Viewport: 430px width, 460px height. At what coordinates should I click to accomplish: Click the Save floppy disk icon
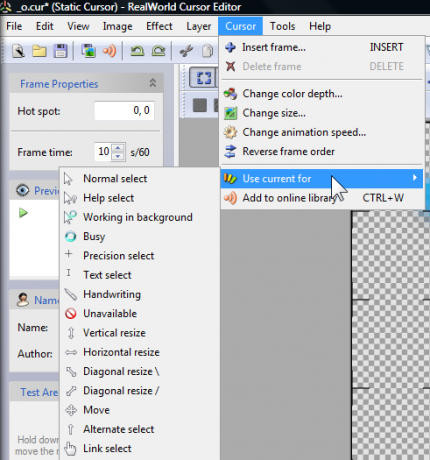click(x=60, y=51)
